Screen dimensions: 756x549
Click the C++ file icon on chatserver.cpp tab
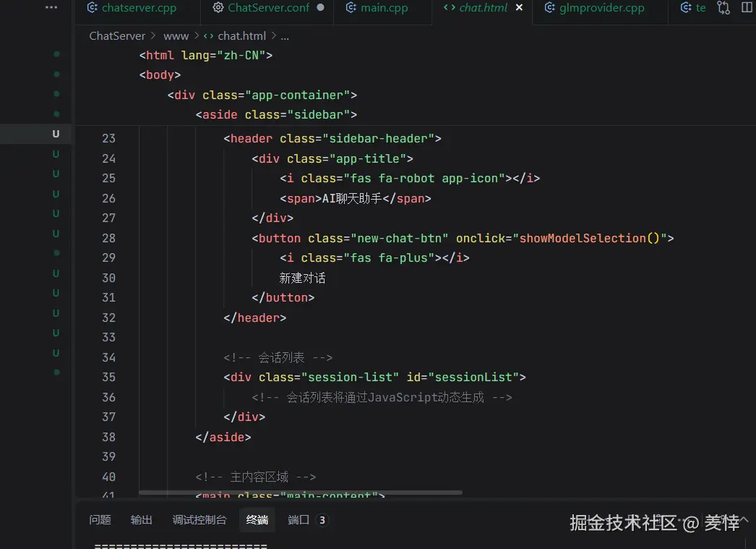(x=92, y=7)
